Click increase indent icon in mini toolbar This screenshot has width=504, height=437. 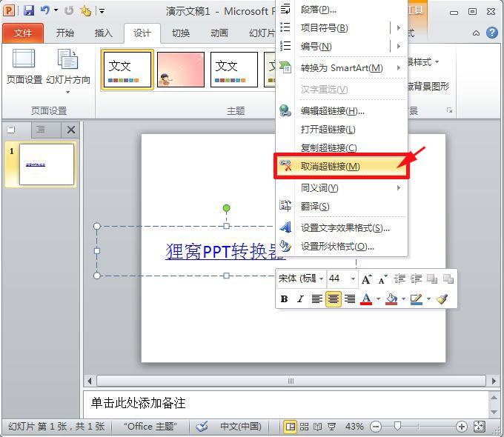[x=417, y=279]
